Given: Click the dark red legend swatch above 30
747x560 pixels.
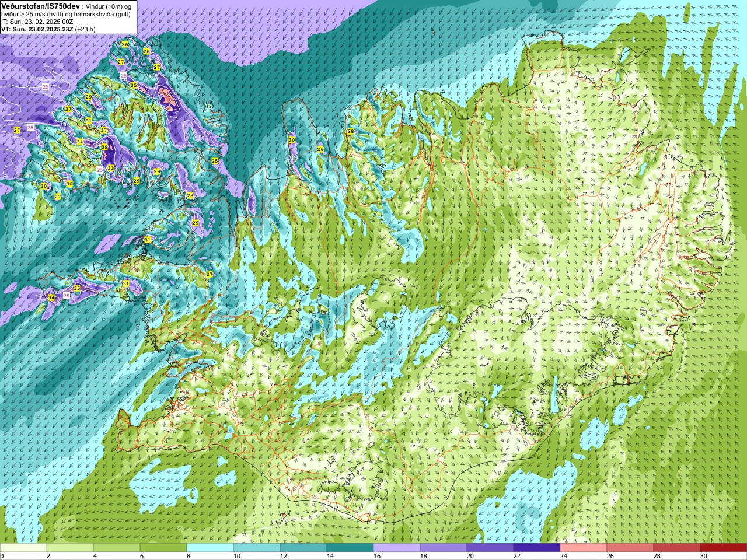Looking at the screenshot, I should tap(724, 547).
